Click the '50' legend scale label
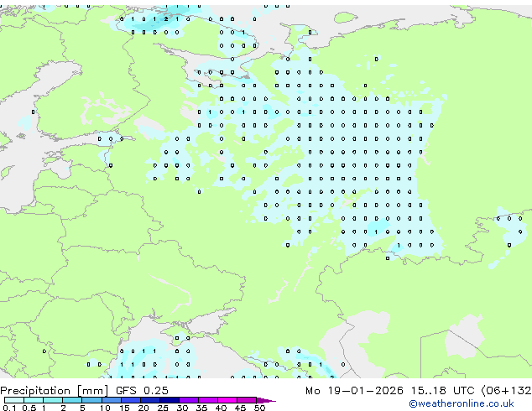The image size is (532, 411). tap(259, 408)
